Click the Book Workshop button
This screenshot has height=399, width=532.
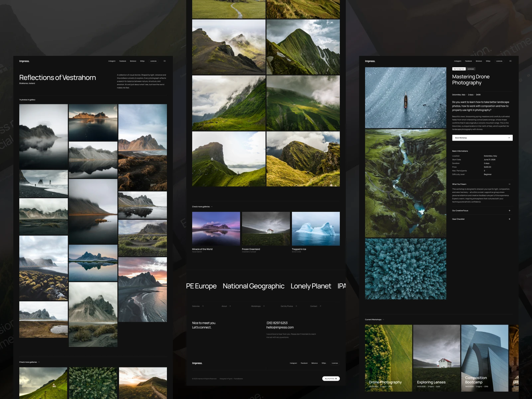coord(482,138)
